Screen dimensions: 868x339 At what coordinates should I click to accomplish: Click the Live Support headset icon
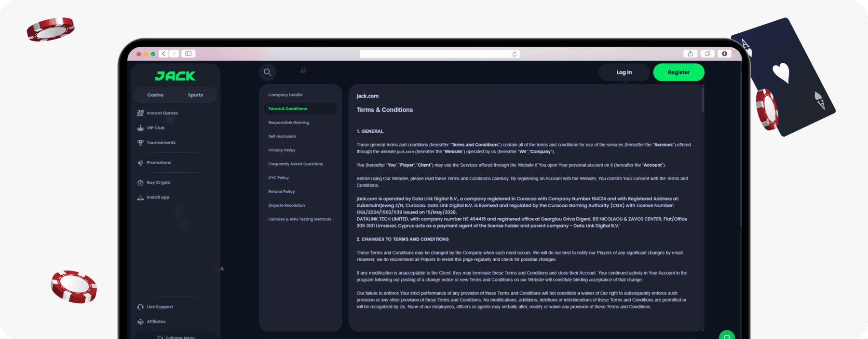point(140,307)
